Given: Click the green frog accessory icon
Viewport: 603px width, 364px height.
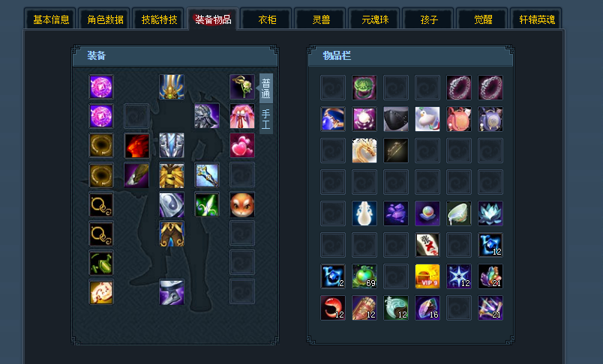Looking at the screenshot, I should (x=101, y=263).
